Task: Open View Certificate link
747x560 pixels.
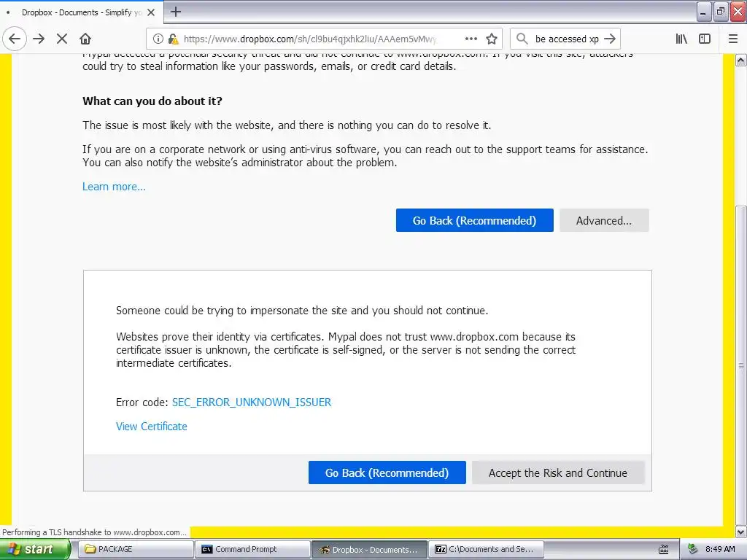Action: click(152, 427)
